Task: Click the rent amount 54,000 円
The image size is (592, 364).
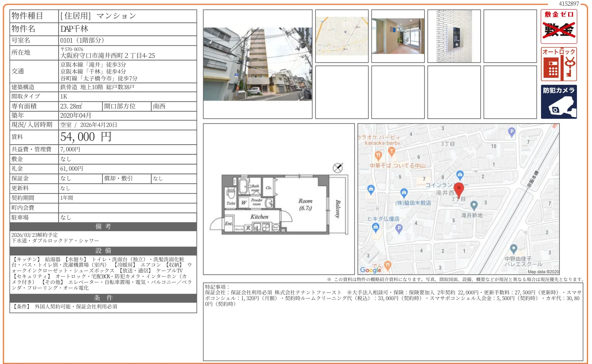Action: coord(86,137)
